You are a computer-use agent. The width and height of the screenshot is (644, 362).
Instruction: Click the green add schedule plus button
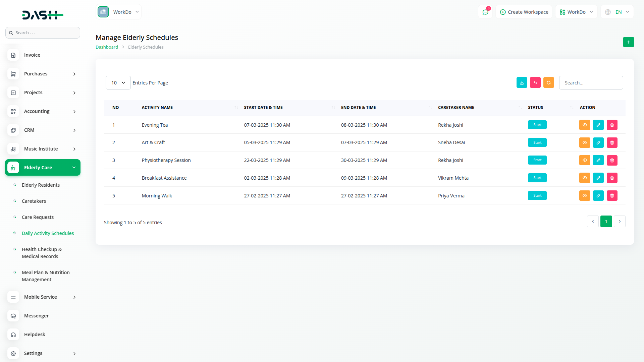pos(628,42)
